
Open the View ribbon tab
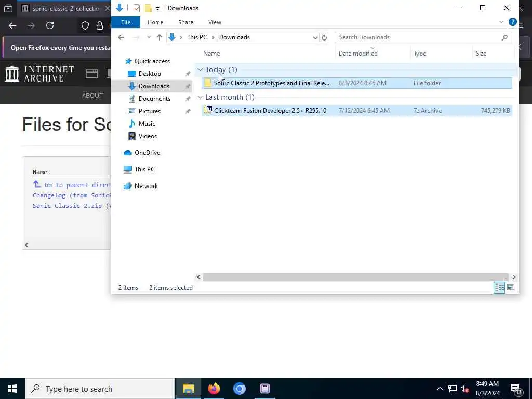click(215, 22)
